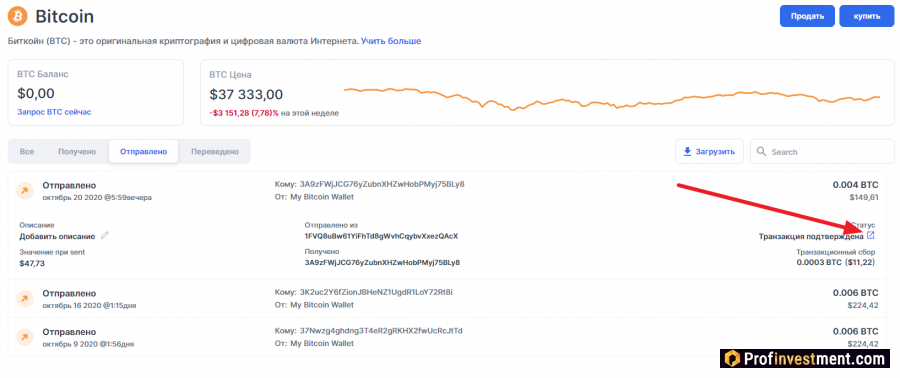Switch to the Переведено tab
This screenshot has height=378, width=900.
(x=215, y=151)
